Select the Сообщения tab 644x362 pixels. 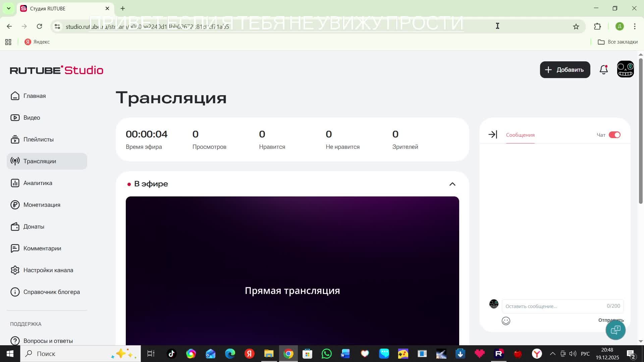coord(520,135)
